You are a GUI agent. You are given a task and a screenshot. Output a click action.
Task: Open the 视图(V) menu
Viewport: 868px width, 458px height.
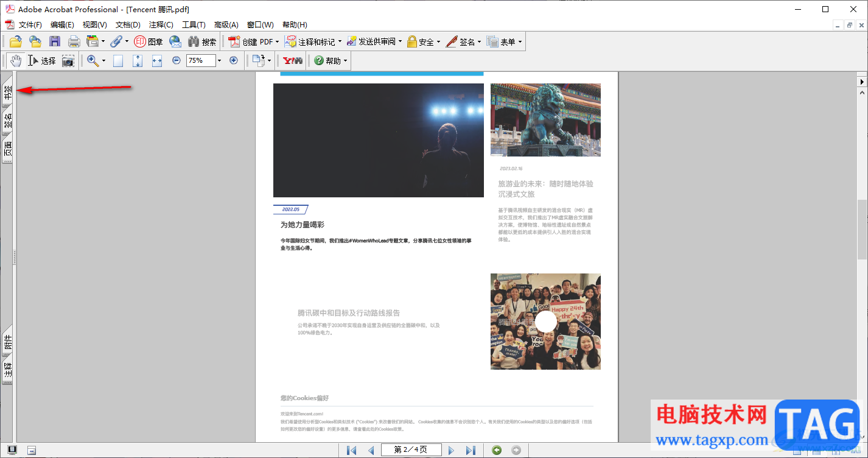(95, 25)
